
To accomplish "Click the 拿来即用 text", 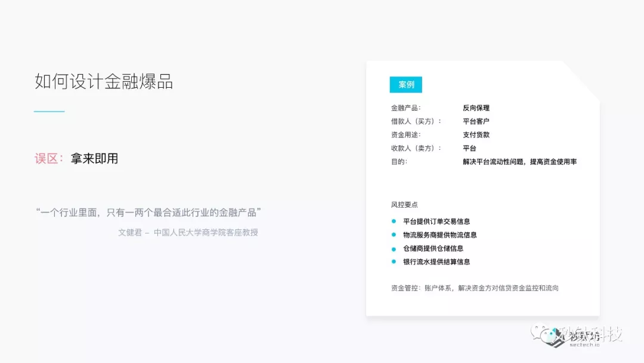I will tap(94, 159).
